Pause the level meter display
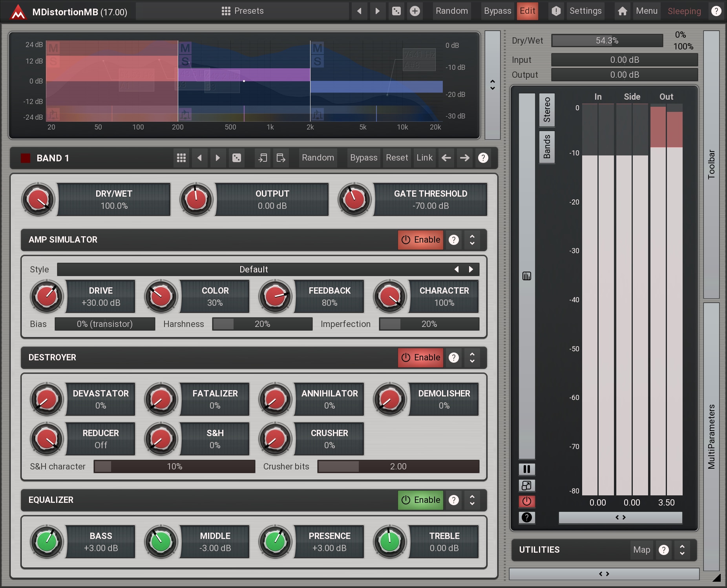The width and height of the screenshot is (727, 588). click(x=527, y=469)
